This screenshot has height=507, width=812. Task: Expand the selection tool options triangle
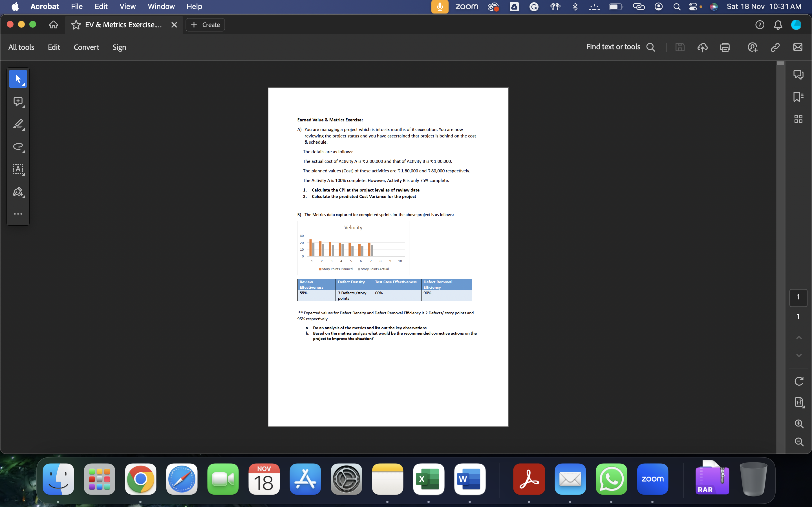24,85
